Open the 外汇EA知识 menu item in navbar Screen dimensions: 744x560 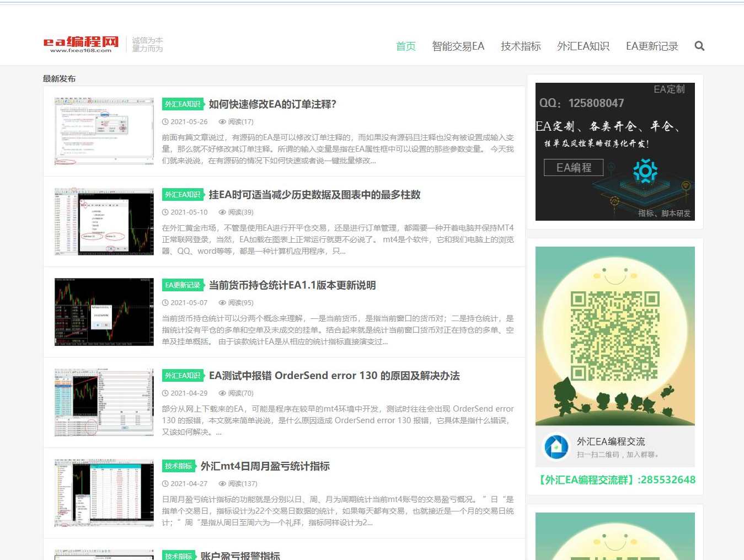coord(583,46)
